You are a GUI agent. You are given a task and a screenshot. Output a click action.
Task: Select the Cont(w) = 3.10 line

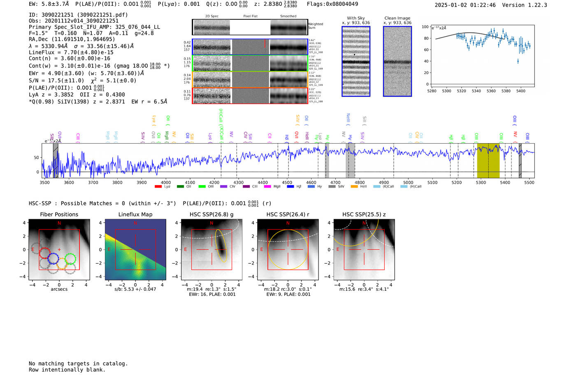click(99, 66)
